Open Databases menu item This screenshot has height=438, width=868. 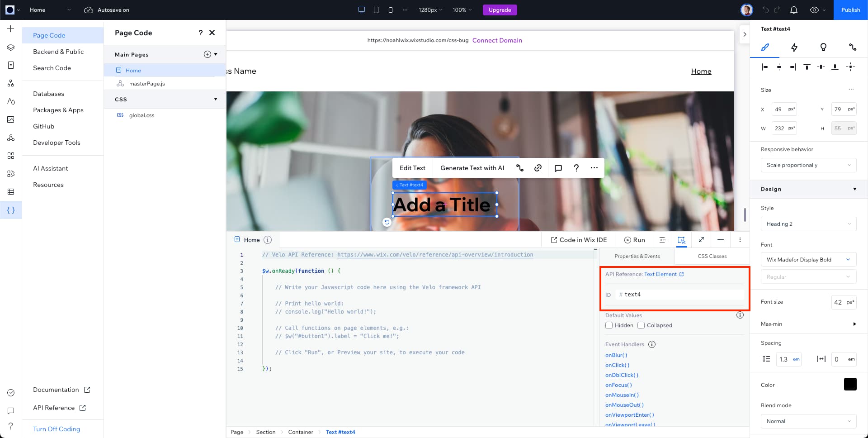coord(48,94)
